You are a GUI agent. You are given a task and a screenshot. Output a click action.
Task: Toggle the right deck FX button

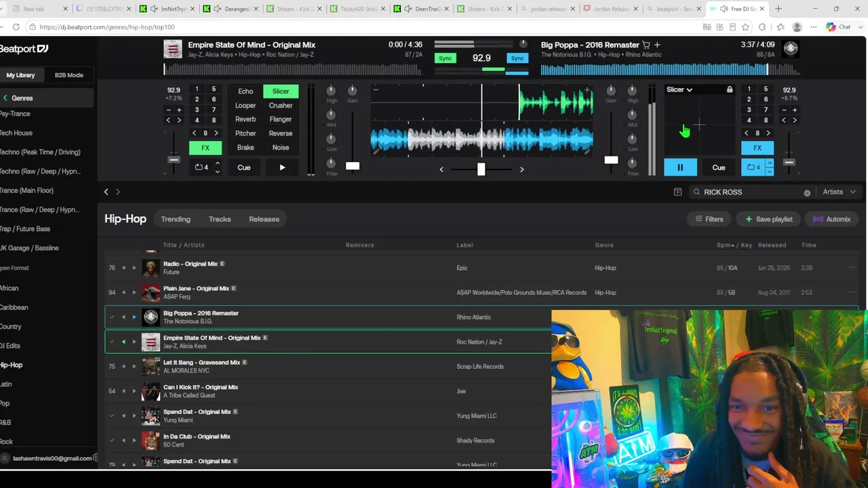coord(757,148)
